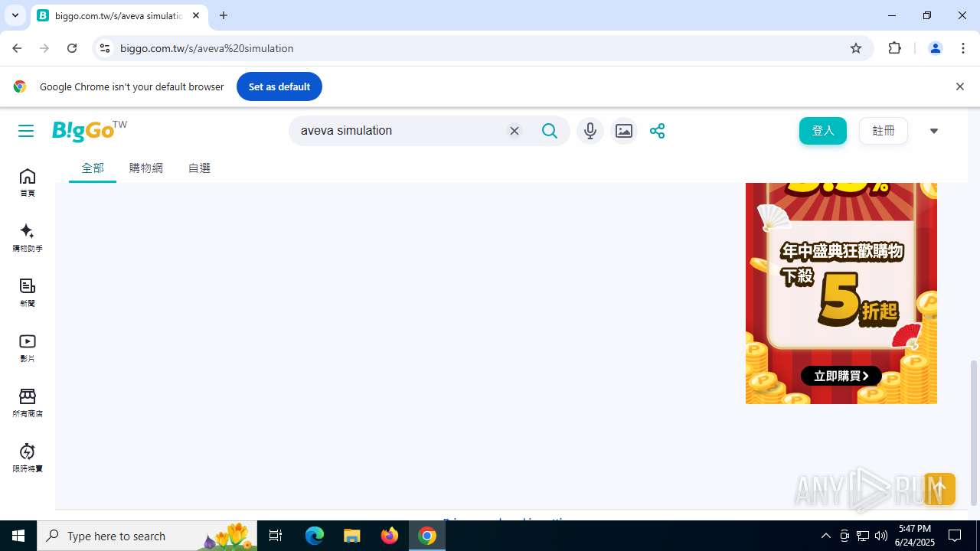Select the 購物網 tab
This screenshot has width=980, height=551.
click(146, 168)
